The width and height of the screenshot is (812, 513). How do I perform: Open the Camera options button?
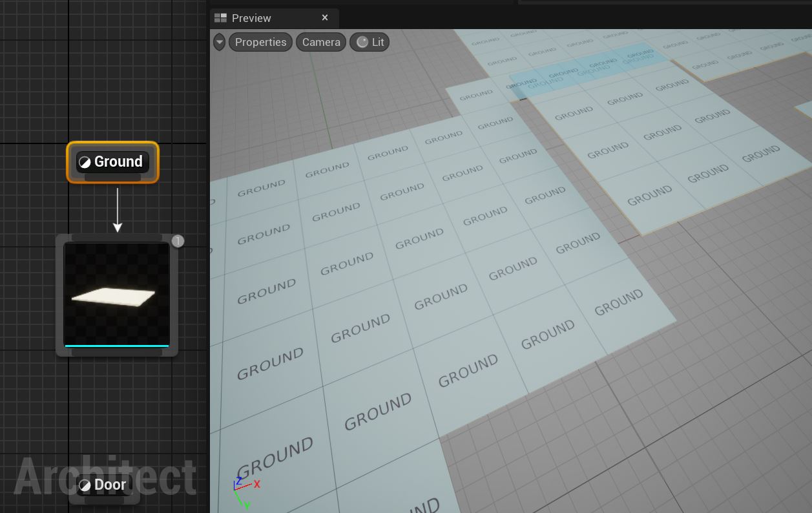click(x=321, y=42)
